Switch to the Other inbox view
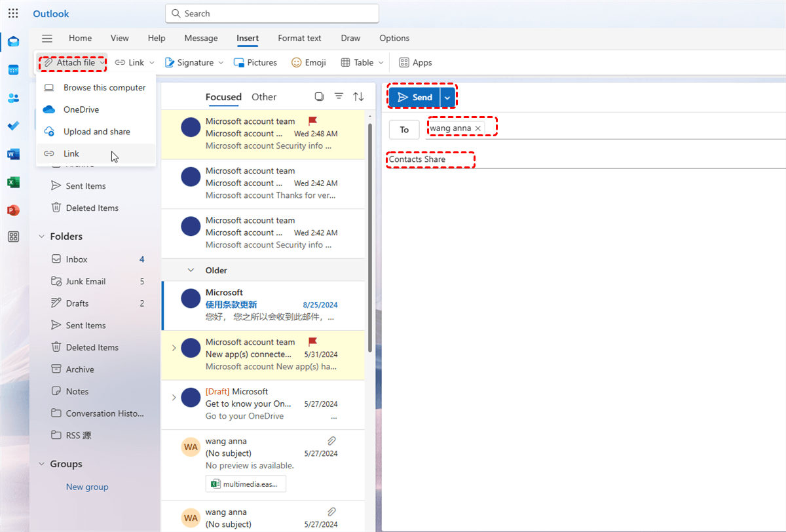 (x=264, y=97)
